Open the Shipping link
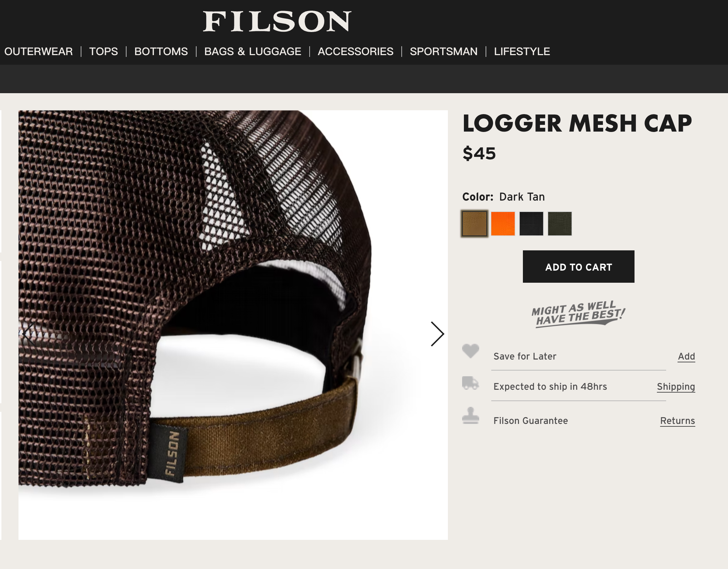Image resolution: width=728 pixels, height=569 pixels. [x=676, y=387]
